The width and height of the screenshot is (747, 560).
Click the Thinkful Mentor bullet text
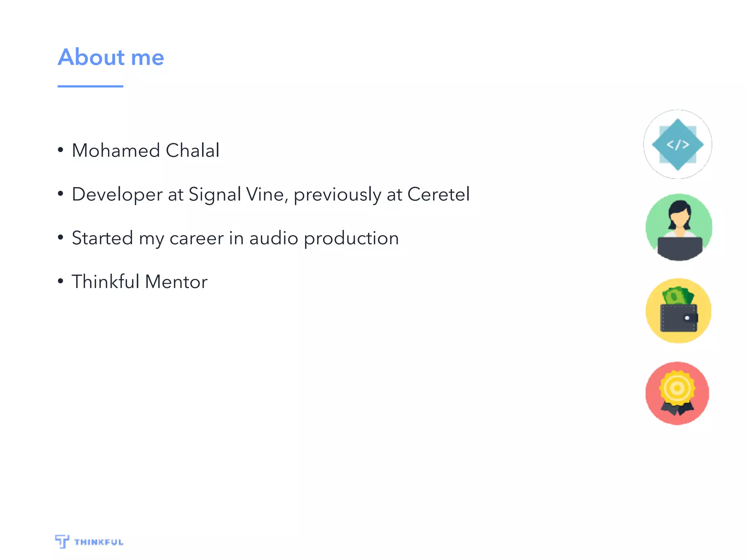point(139,282)
